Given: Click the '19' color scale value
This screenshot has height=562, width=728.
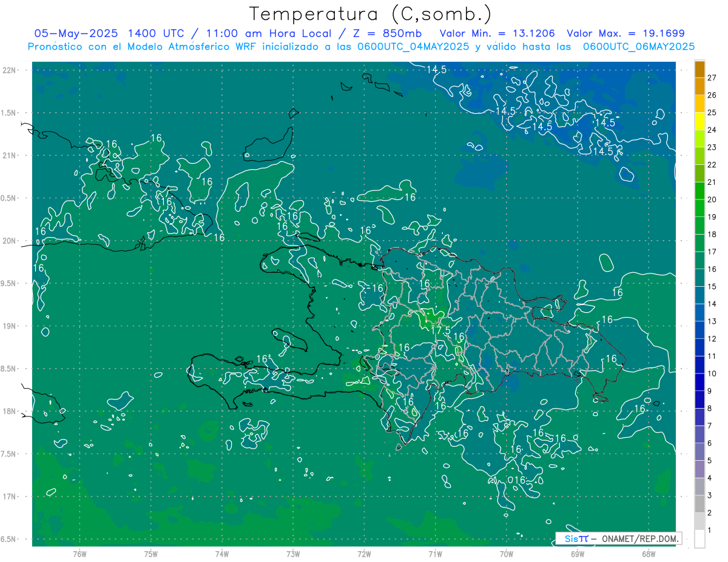Looking at the screenshot, I should [712, 217].
